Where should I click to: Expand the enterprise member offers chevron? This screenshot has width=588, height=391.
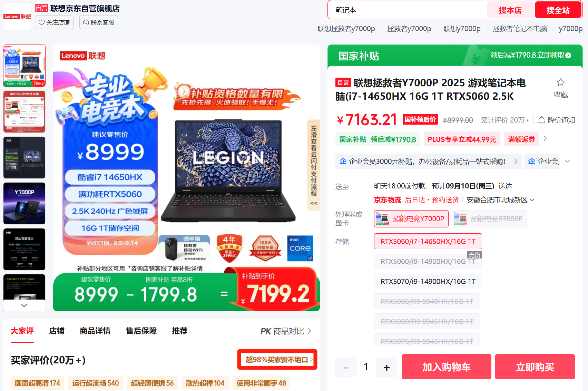coord(567,161)
